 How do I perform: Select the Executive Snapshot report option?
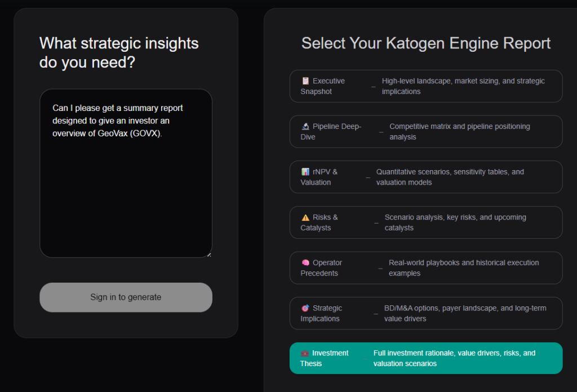426,86
